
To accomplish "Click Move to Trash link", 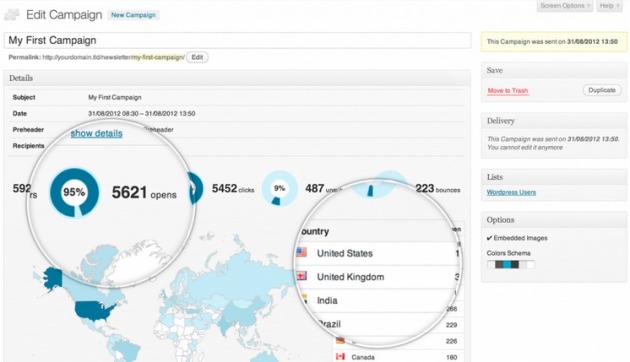I will coord(508,90).
